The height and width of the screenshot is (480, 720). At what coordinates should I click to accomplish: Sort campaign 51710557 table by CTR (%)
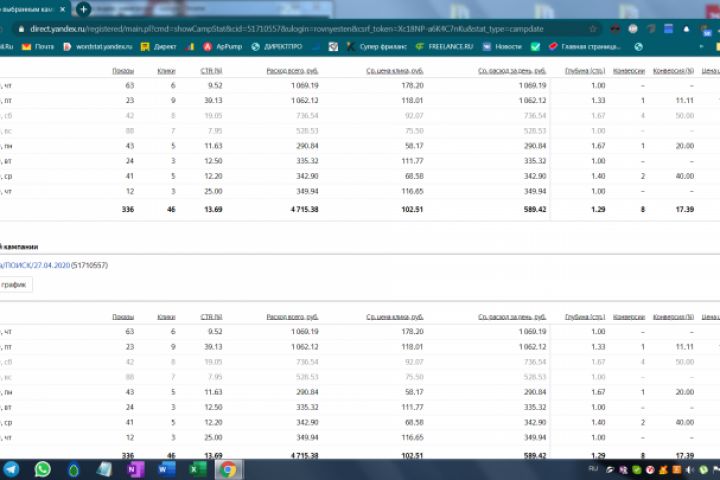tap(211, 317)
